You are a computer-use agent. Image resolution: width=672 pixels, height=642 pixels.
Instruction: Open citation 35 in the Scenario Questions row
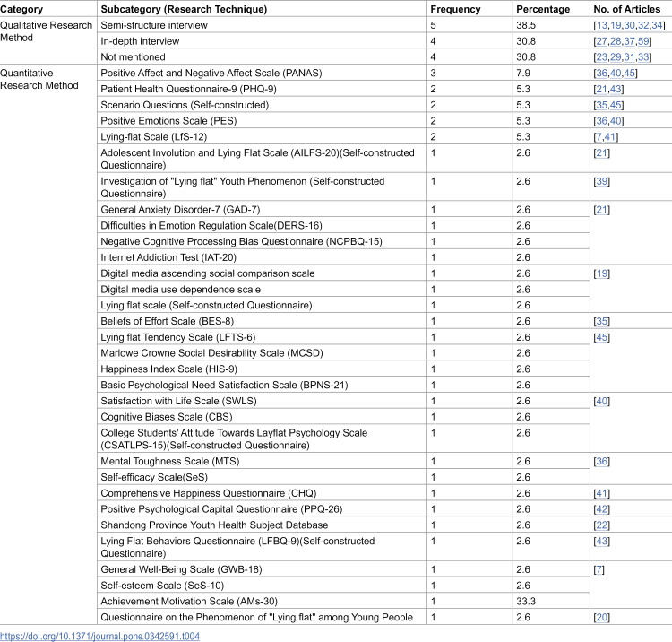click(x=602, y=105)
